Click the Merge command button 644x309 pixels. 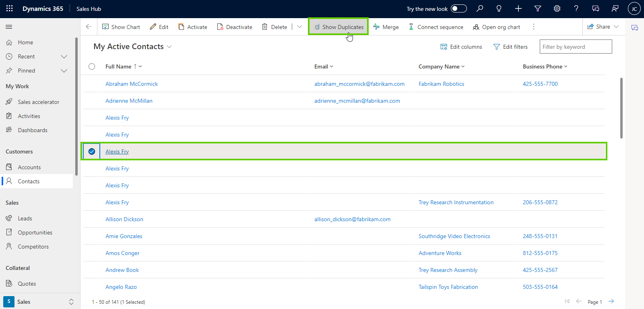(386, 27)
